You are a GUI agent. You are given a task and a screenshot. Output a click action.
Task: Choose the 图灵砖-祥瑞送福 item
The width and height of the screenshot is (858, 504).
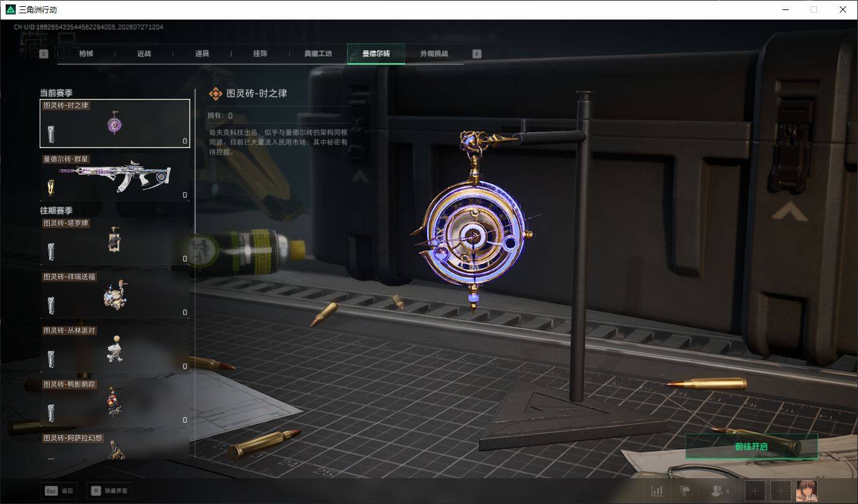click(115, 295)
